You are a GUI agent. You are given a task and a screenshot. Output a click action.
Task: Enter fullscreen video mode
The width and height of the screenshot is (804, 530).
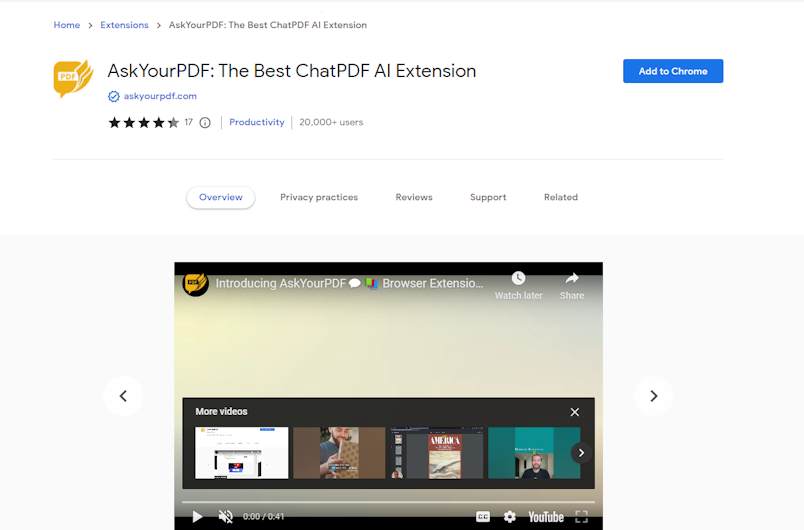(x=581, y=517)
